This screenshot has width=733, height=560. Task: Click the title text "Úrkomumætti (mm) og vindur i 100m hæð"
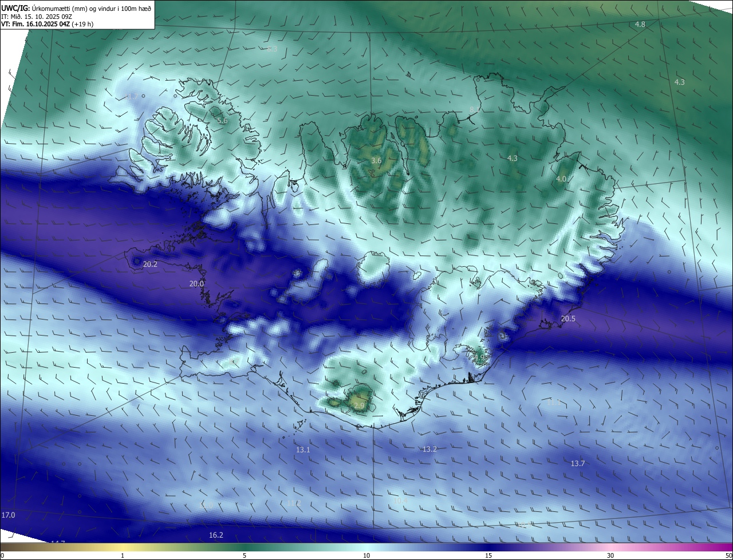pyautogui.click(x=92, y=7)
